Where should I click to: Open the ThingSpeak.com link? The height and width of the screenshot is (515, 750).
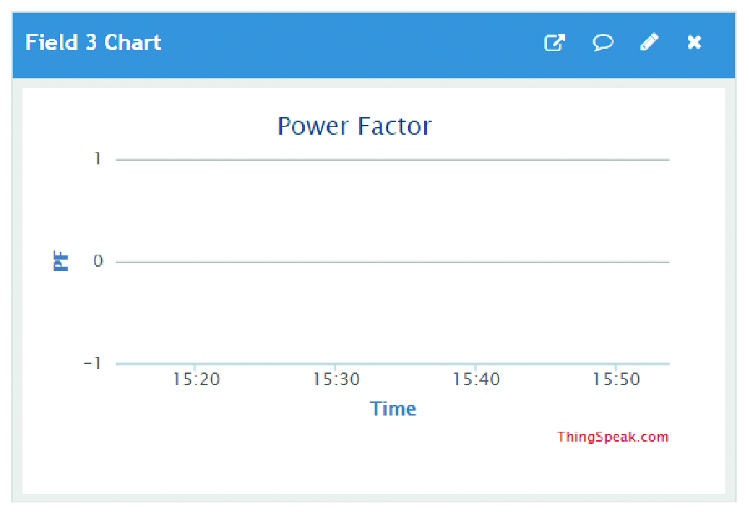612,437
